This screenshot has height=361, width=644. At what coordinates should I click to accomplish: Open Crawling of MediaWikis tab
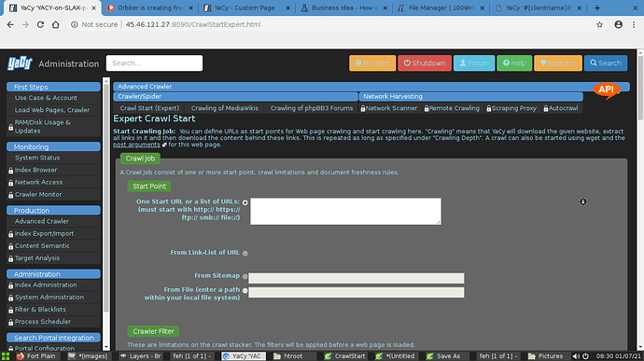(x=225, y=108)
